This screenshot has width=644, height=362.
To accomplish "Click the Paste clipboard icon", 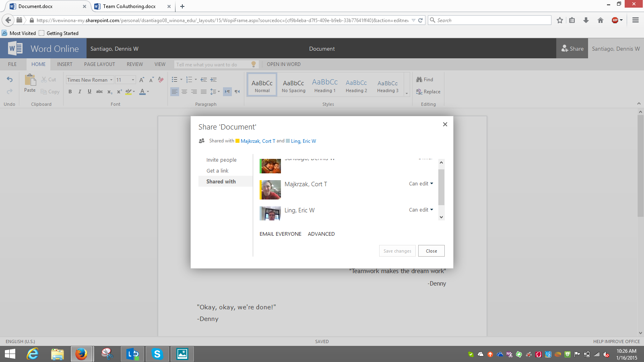I will 30,80.
